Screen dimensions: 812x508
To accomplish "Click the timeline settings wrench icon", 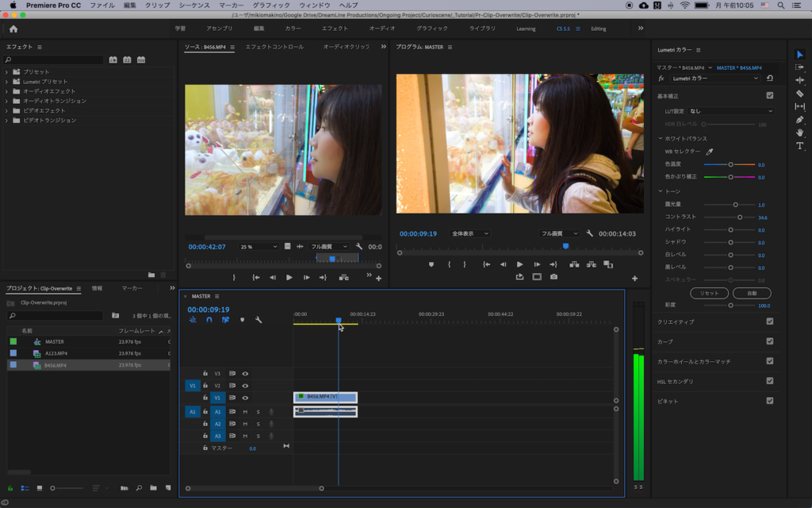I will tap(259, 320).
